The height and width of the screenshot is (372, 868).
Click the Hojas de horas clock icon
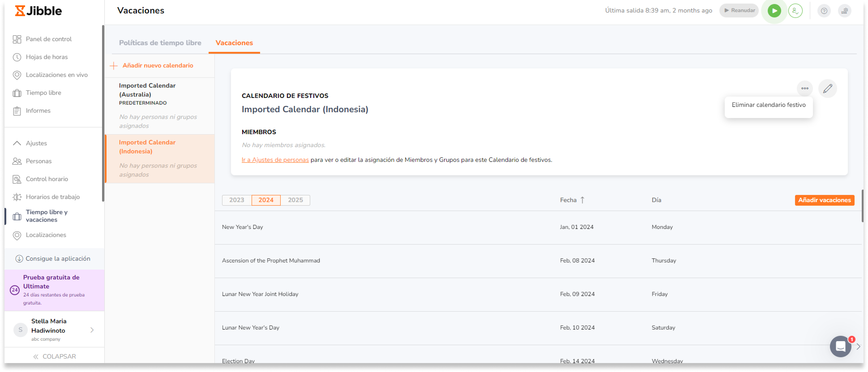point(17,57)
